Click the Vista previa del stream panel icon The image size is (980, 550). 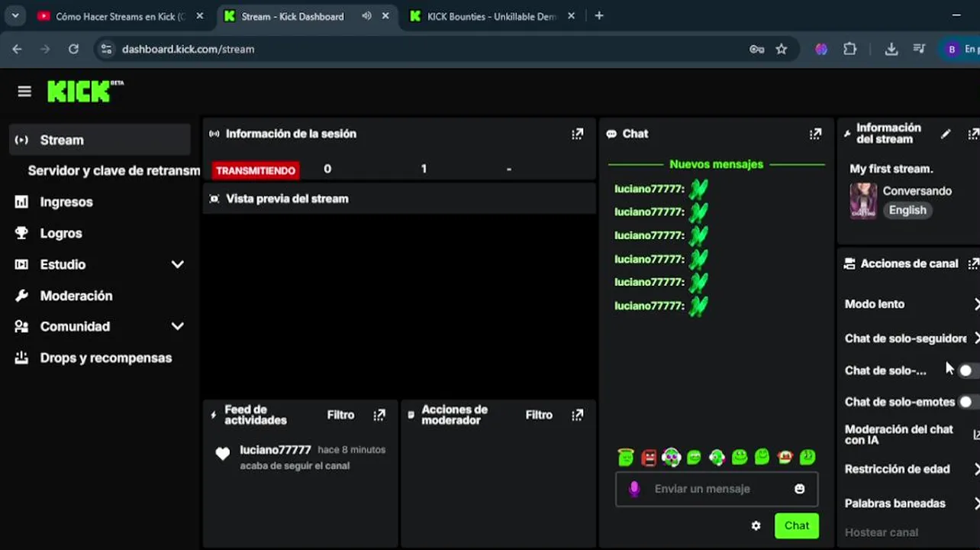pos(214,199)
